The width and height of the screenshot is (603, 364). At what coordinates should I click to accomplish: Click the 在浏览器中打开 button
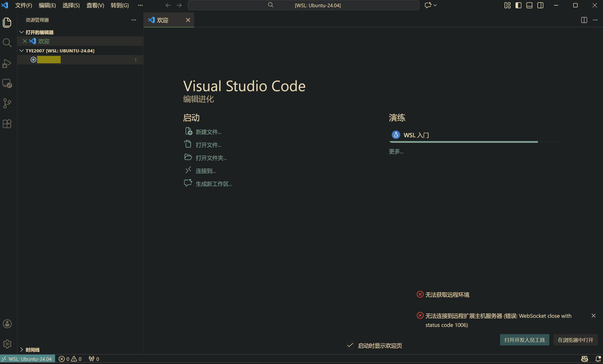pyautogui.click(x=575, y=340)
